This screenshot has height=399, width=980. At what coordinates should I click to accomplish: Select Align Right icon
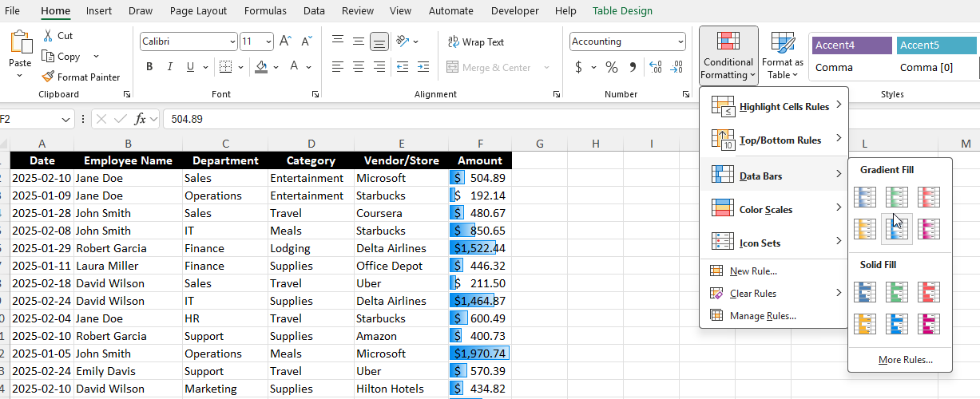[379, 67]
